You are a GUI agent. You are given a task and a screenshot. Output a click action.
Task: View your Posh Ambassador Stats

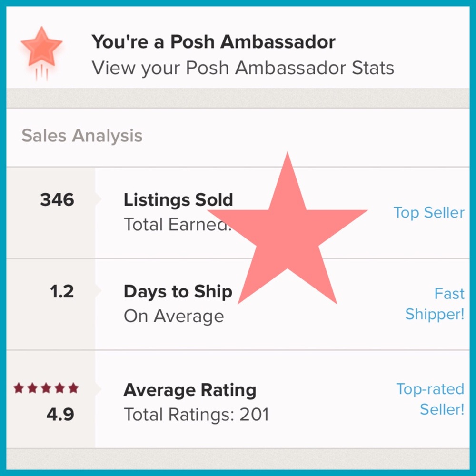coord(243,68)
